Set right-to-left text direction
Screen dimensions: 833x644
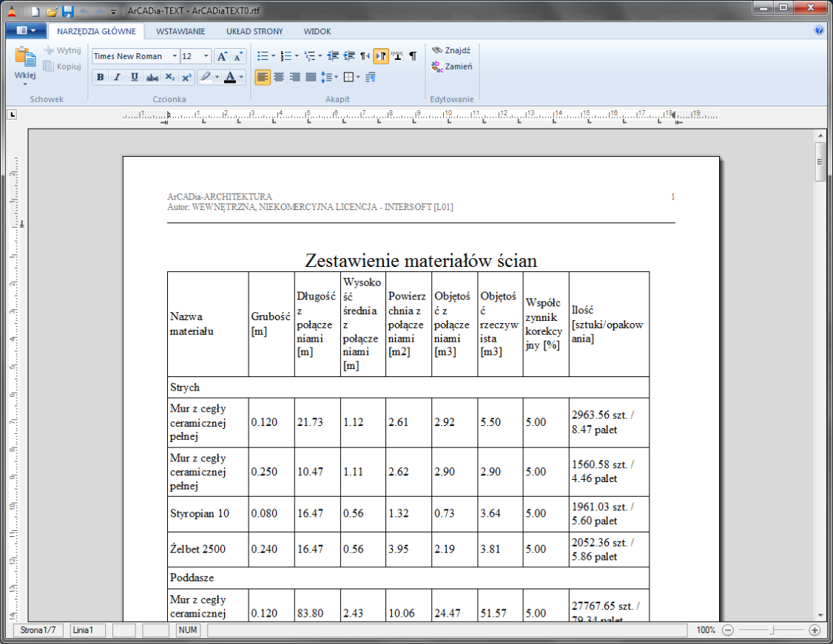pos(365,55)
